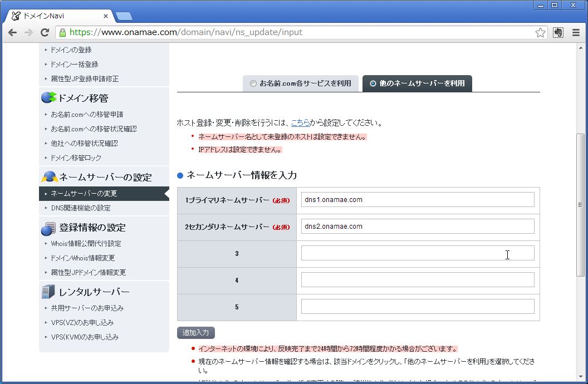Select ネームサーバーの変更 menu item
This screenshot has height=384, width=588.
[x=104, y=194]
